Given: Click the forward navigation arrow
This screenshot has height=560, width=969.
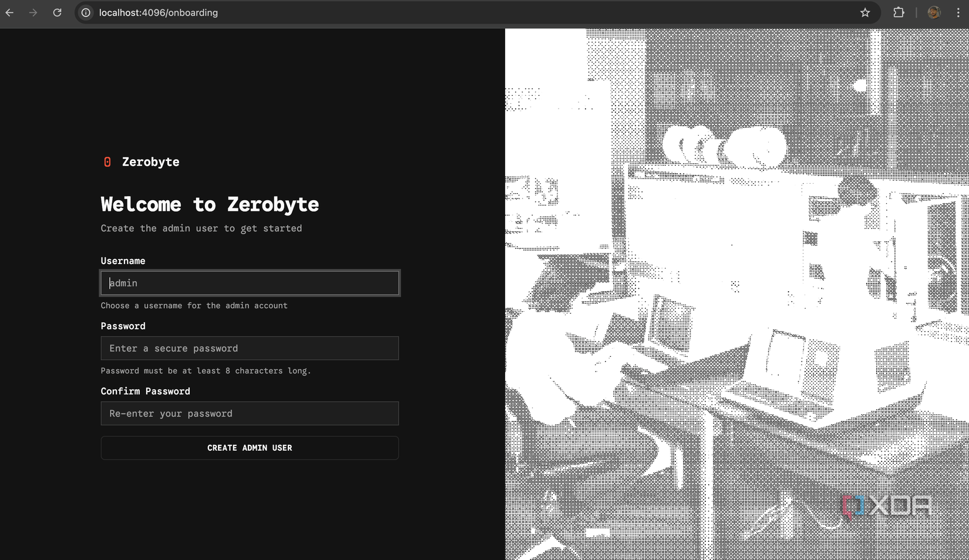Looking at the screenshot, I should pos(33,12).
